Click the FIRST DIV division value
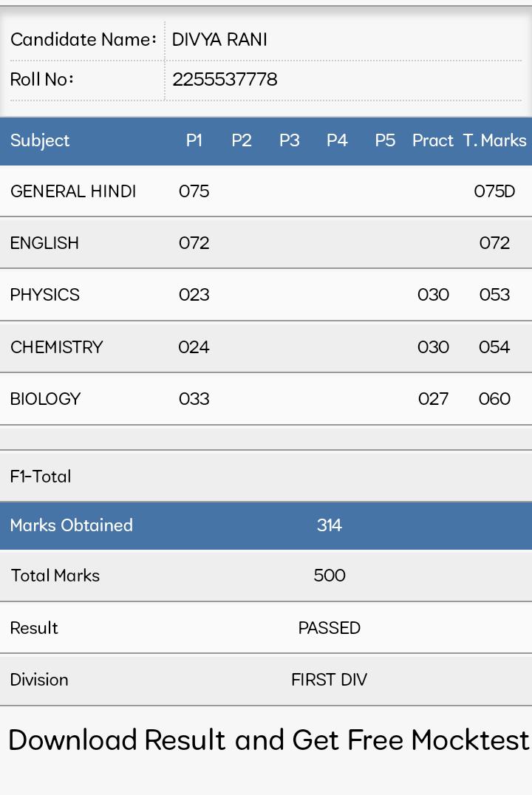Screen dimensions: 532x795 (329, 680)
